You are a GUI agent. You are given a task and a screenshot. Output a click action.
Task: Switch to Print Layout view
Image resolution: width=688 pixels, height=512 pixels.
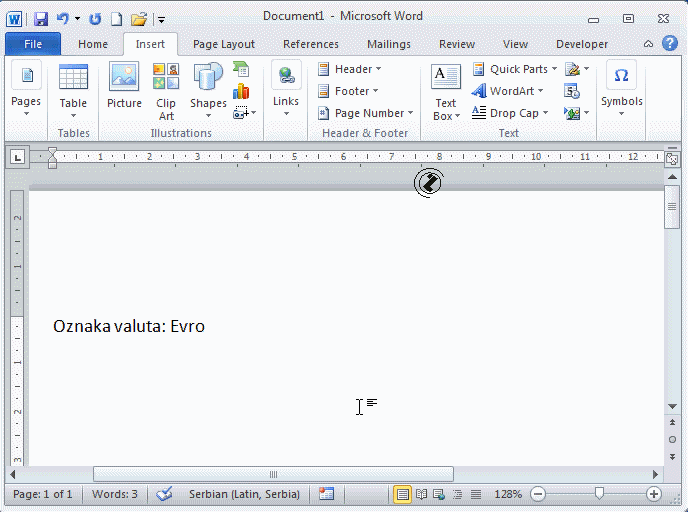click(402, 494)
